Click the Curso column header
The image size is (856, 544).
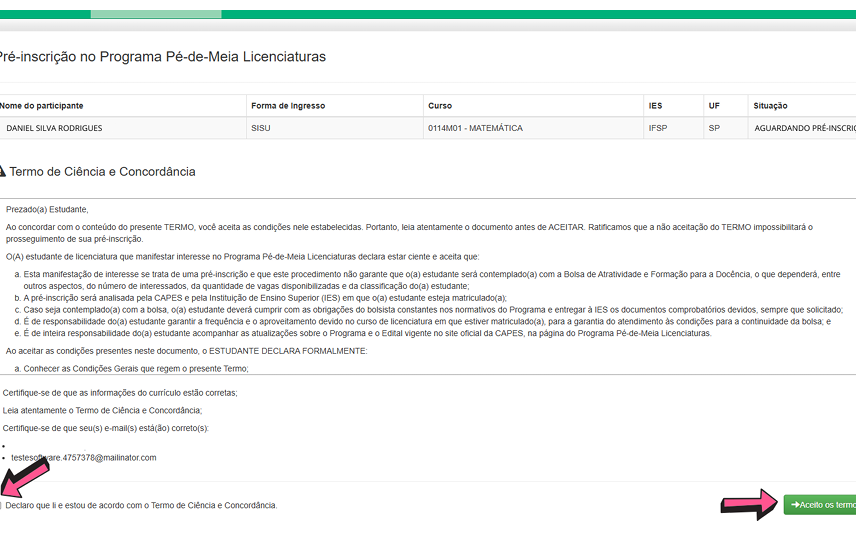[x=440, y=106]
